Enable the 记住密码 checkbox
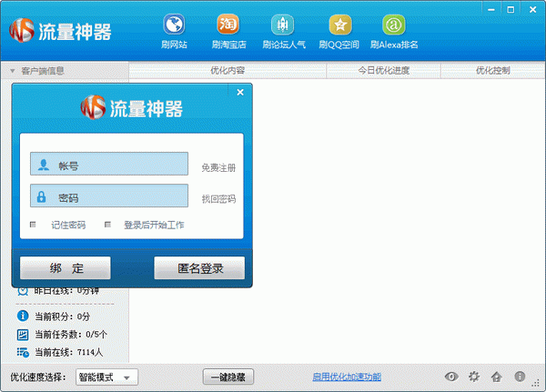Viewport: 546px width, 392px height. [x=34, y=225]
